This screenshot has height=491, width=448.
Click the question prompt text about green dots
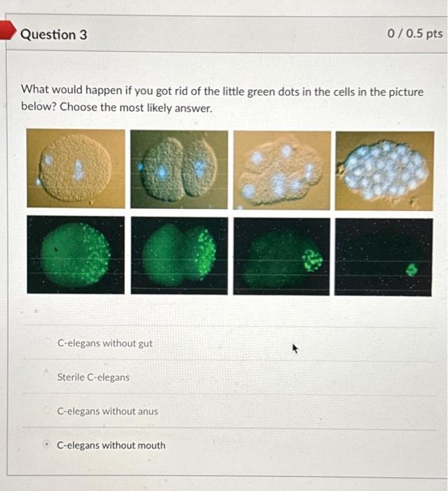(222, 99)
